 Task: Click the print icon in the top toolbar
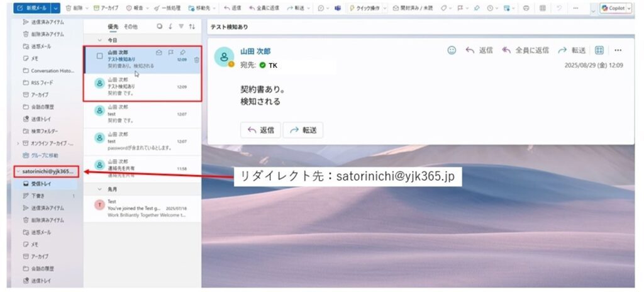(x=526, y=8)
